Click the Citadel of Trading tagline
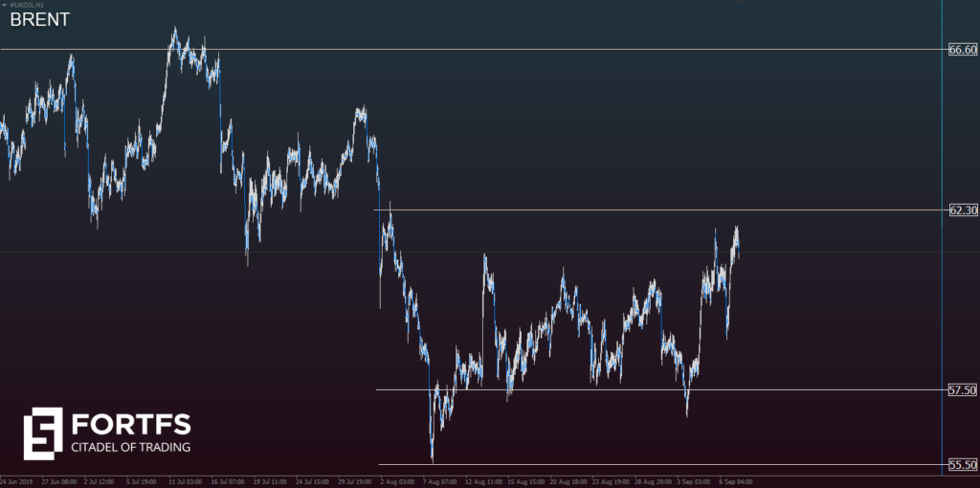Image resolution: width=980 pixels, height=488 pixels. 131,447
